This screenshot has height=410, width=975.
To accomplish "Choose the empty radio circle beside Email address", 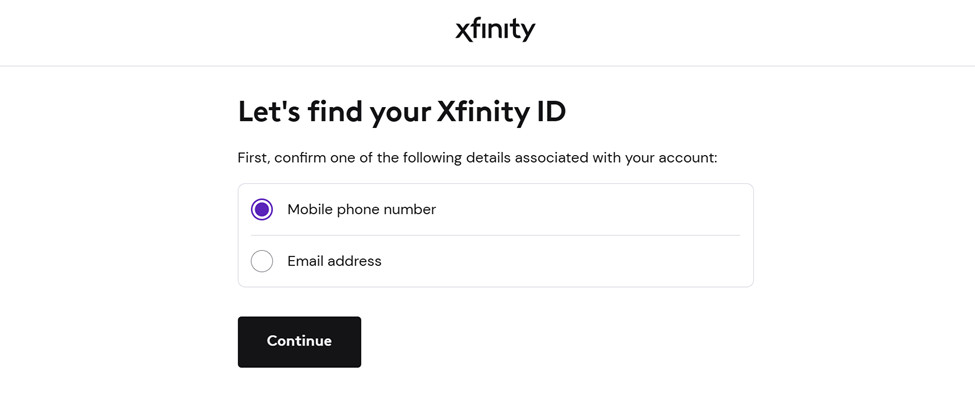I will pyautogui.click(x=262, y=261).
